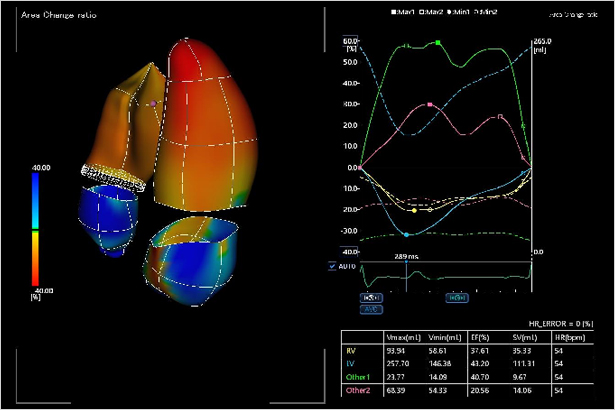This screenshot has width=615, height=410.
Task: Select the pink square marker on the pink curve
Action: [429, 104]
